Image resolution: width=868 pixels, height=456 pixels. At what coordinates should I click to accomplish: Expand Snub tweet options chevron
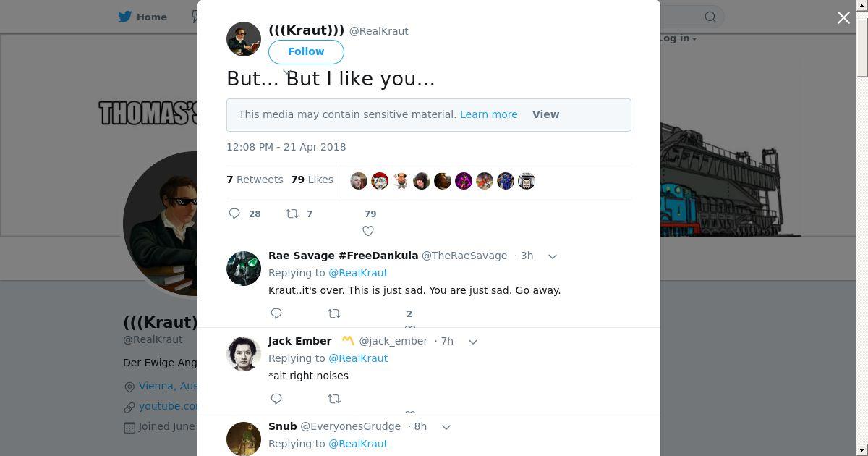[x=446, y=427]
